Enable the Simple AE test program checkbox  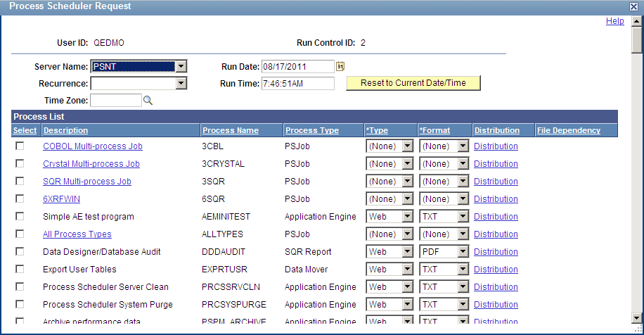pos(20,216)
